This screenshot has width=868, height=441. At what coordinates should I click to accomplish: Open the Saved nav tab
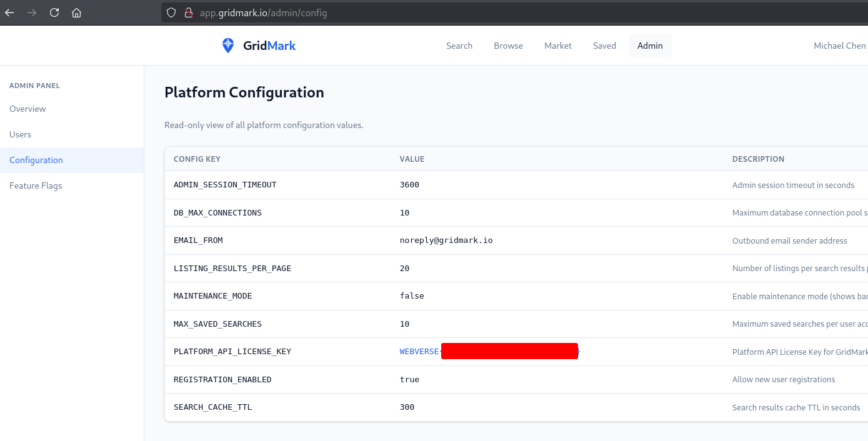tap(604, 46)
